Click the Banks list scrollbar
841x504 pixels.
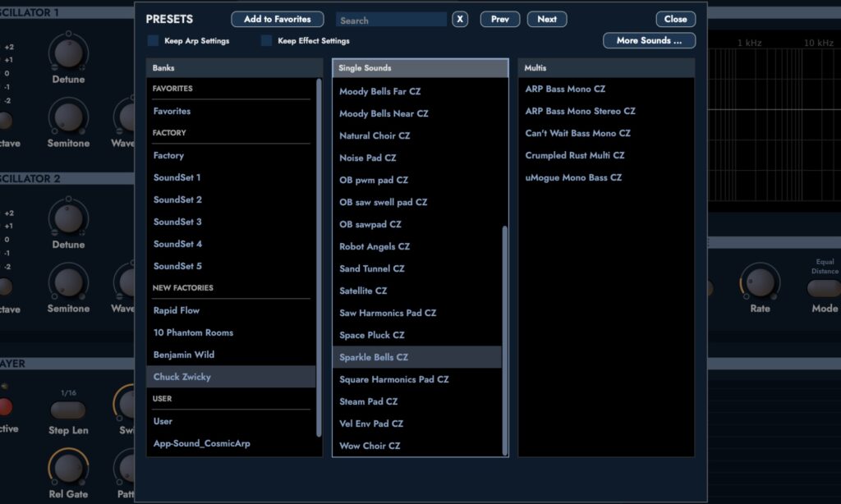pos(319,258)
